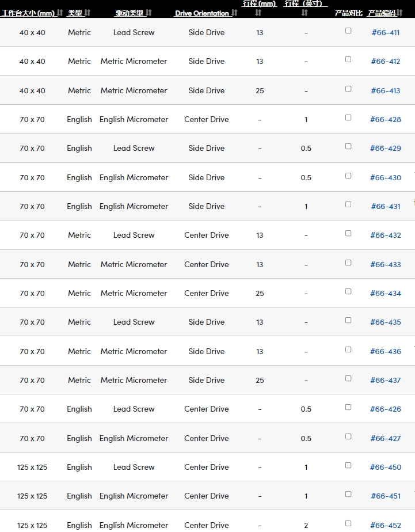
Task: Select compare checkbox on #66-437 row
Action: tap(348, 378)
